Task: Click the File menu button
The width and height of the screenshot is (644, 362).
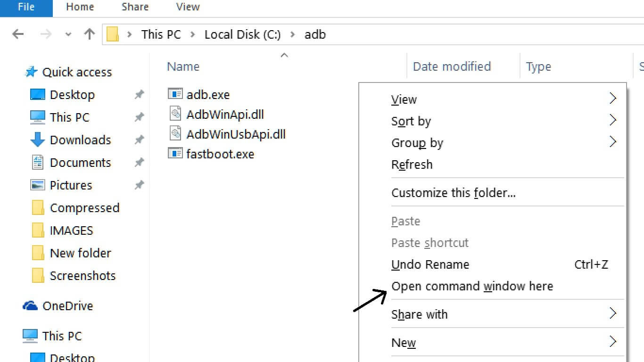Action: pyautogui.click(x=26, y=7)
